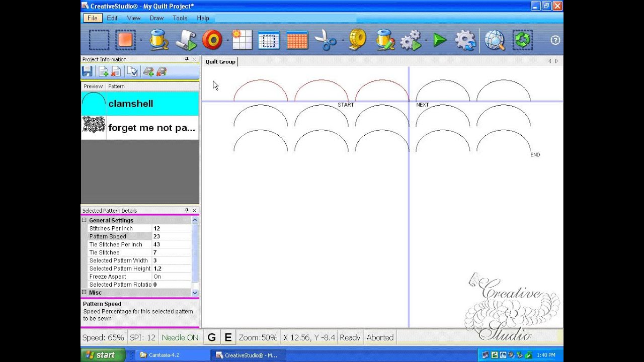Click the globe magnifier zoom icon
Viewport: 644px width, 362px height.
[495, 40]
